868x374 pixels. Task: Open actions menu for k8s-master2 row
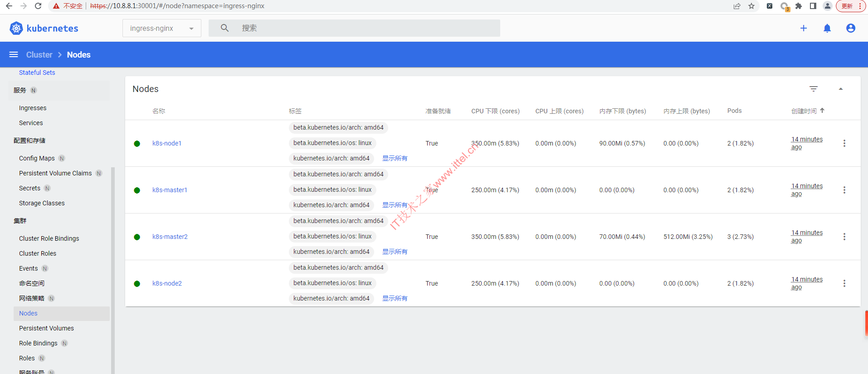point(844,237)
